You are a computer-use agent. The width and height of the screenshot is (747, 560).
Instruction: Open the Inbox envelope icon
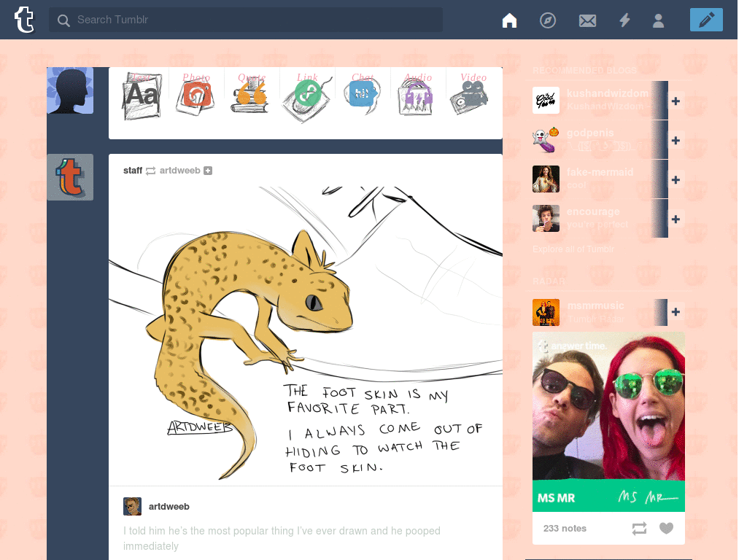587,20
